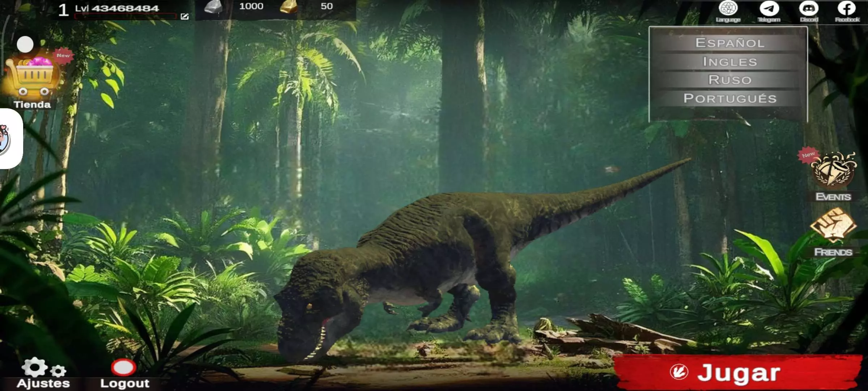Choose Ruso from language list

730,80
